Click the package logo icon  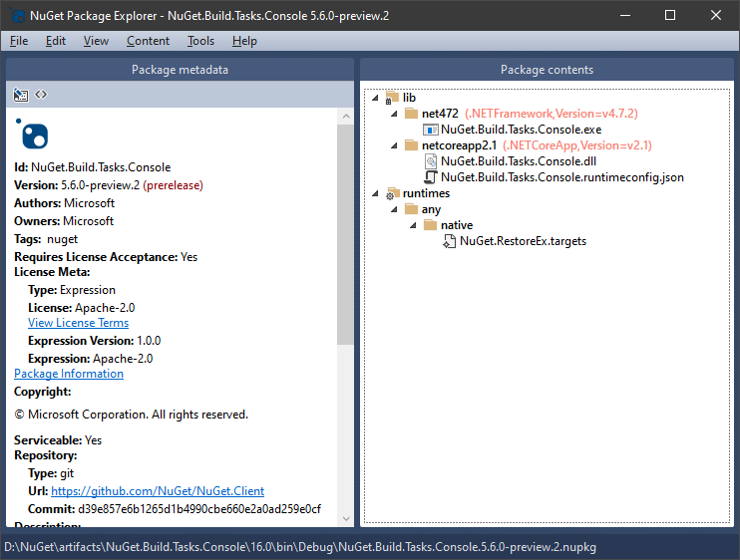click(32, 135)
